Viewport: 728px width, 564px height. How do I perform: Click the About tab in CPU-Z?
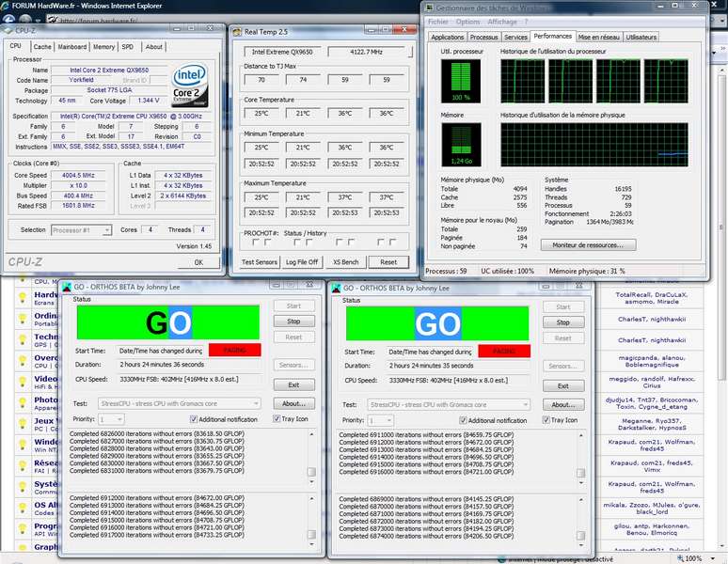(x=153, y=47)
